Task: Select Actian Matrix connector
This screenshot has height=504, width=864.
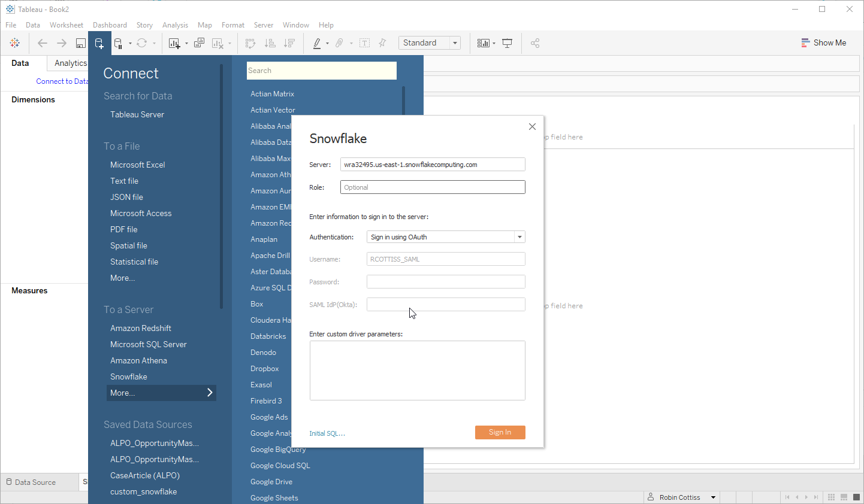Action: pos(273,94)
